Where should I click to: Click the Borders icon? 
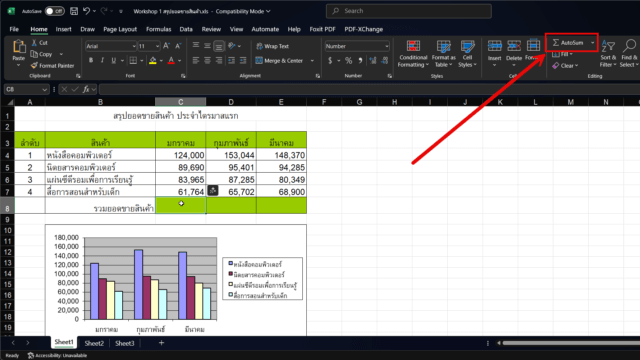[133, 60]
